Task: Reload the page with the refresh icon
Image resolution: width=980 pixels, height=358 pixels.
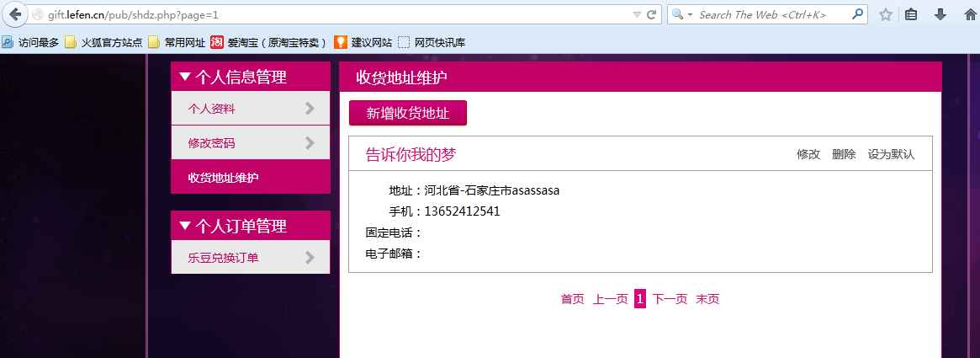Action: (651, 14)
